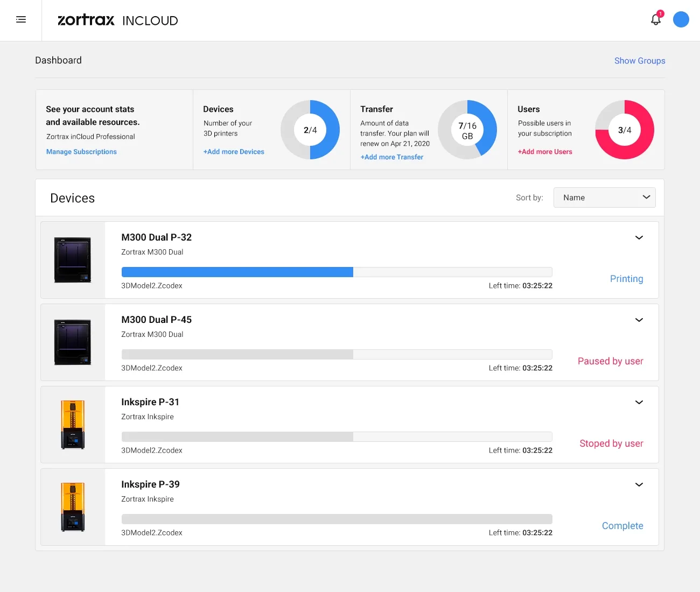Image resolution: width=700 pixels, height=592 pixels.
Task: Click the +Add more Transfer link
Action: (391, 157)
